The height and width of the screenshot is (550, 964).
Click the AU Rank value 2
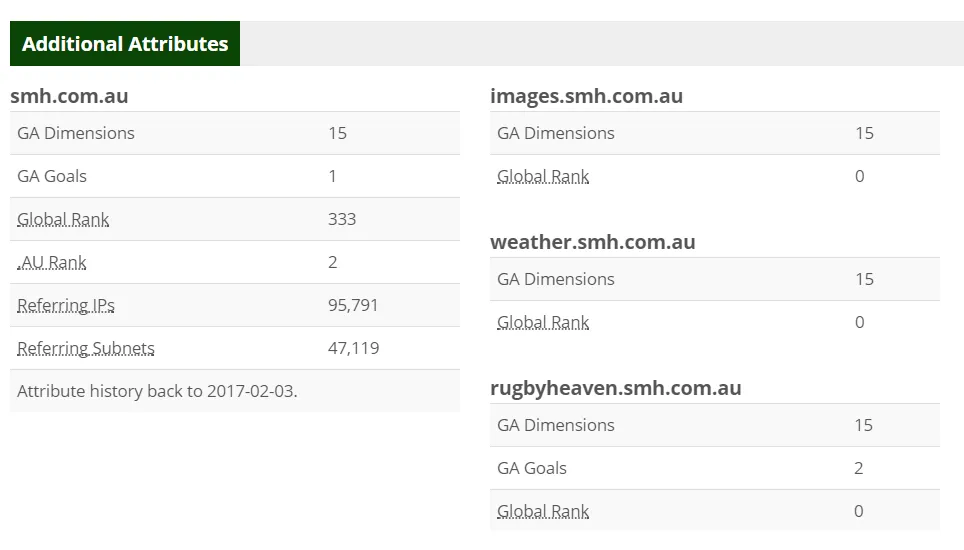333,262
